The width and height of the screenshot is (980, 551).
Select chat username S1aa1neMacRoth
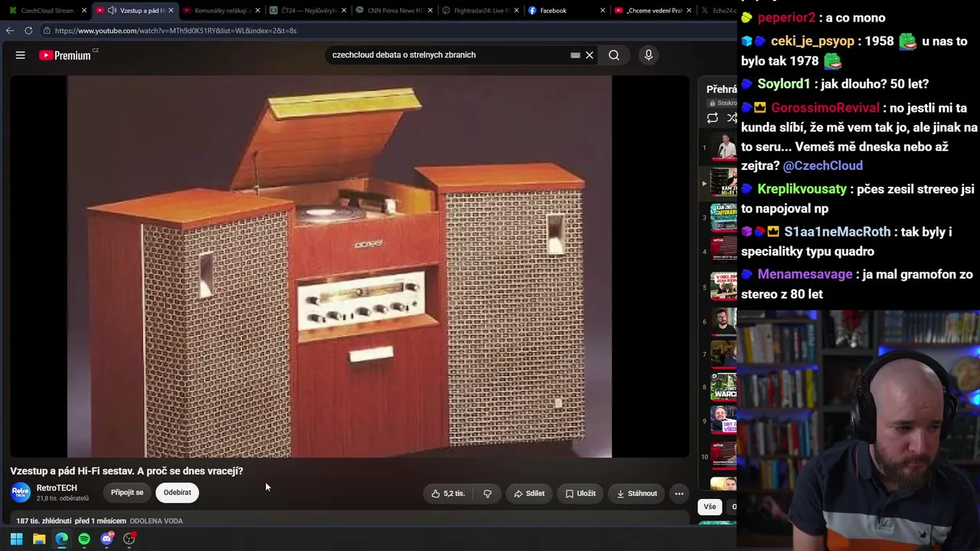coord(838,232)
